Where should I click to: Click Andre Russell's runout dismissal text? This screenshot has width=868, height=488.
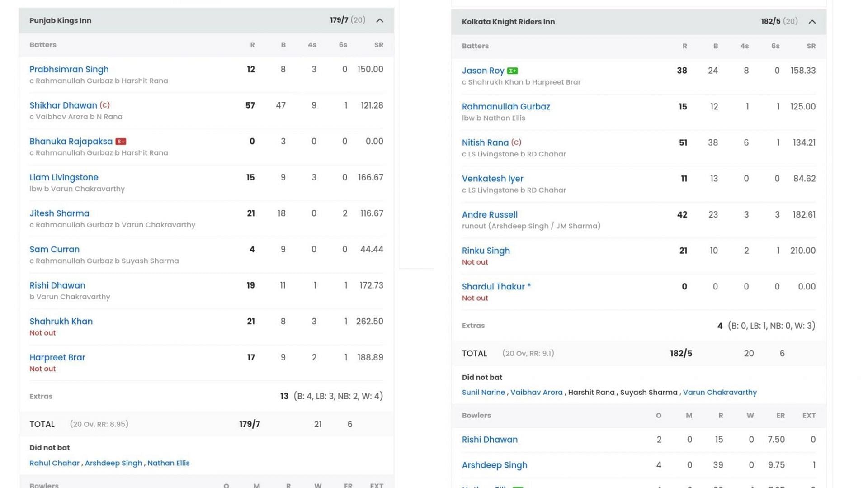coord(531,226)
